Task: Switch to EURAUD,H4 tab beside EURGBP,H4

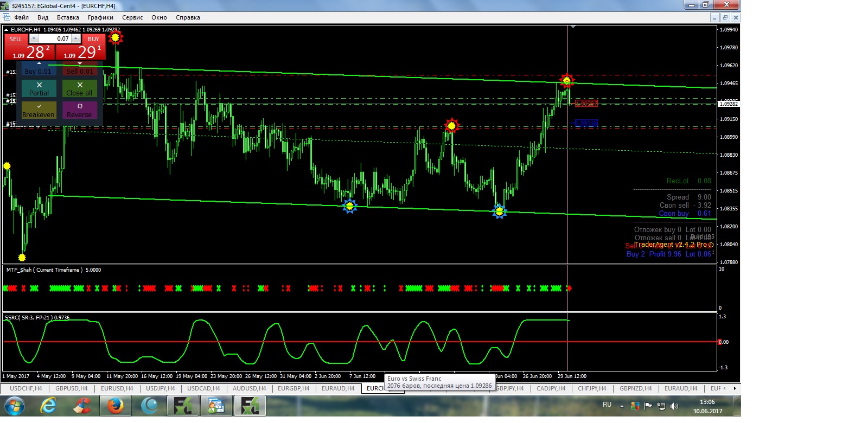Action: 338,388
